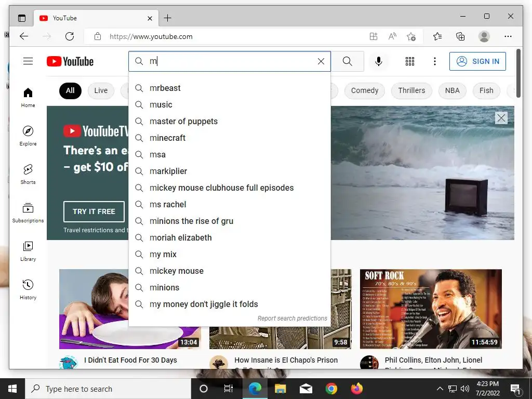Open I Didn't Eat Food video title
Image resolution: width=532 pixels, height=399 pixels.
coord(130,360)
